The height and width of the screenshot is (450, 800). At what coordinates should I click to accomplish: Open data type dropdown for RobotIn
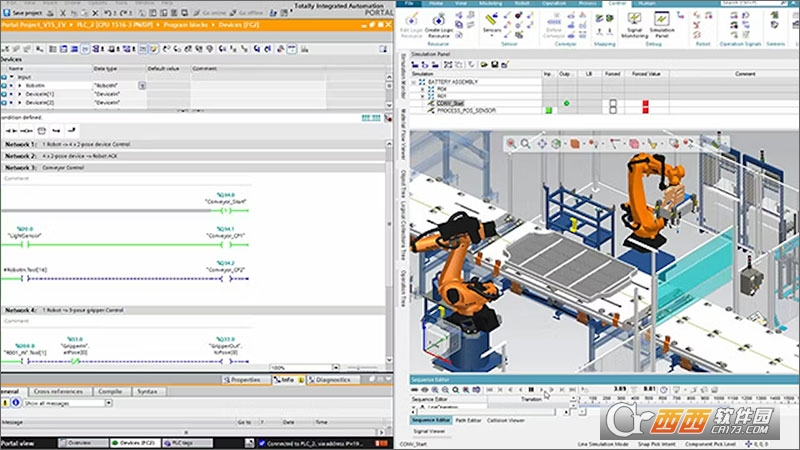(x=142, y=86)
